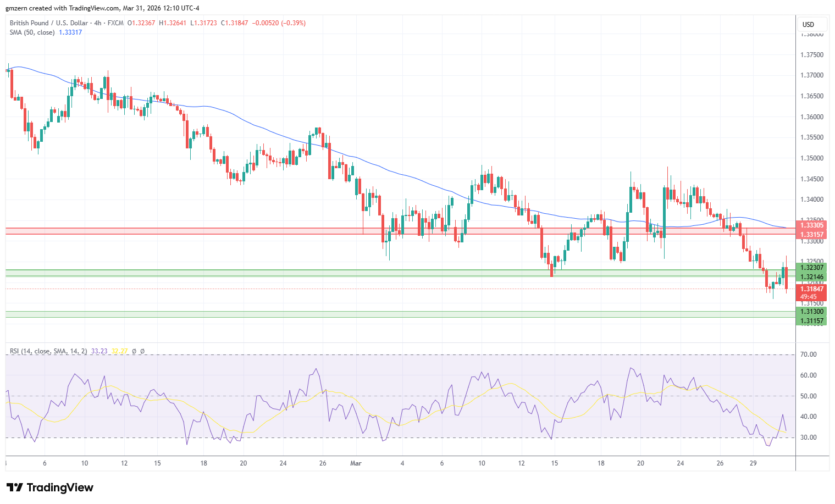This screenshot has width=835, height=504.
Task: Click the red 1.33305 price label
Action: point(811,225)
